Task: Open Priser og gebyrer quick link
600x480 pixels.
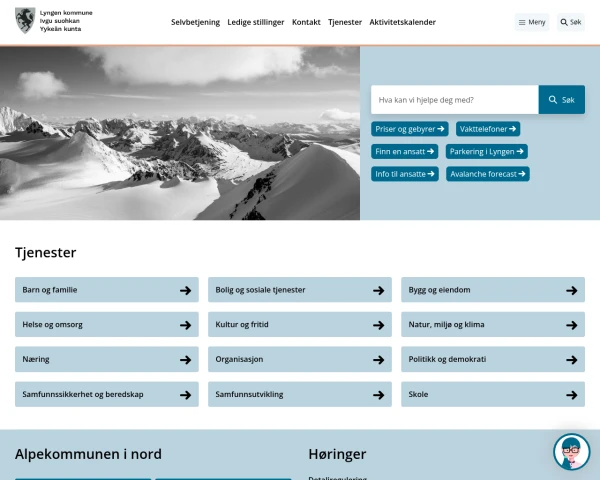Action: click(409, 129)
